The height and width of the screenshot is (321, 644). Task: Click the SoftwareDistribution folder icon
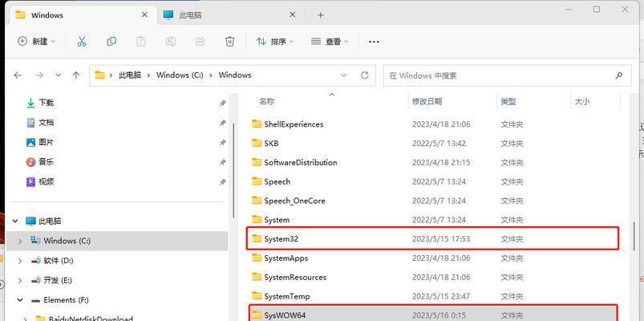pyautogui.click(x=257, y=162)
